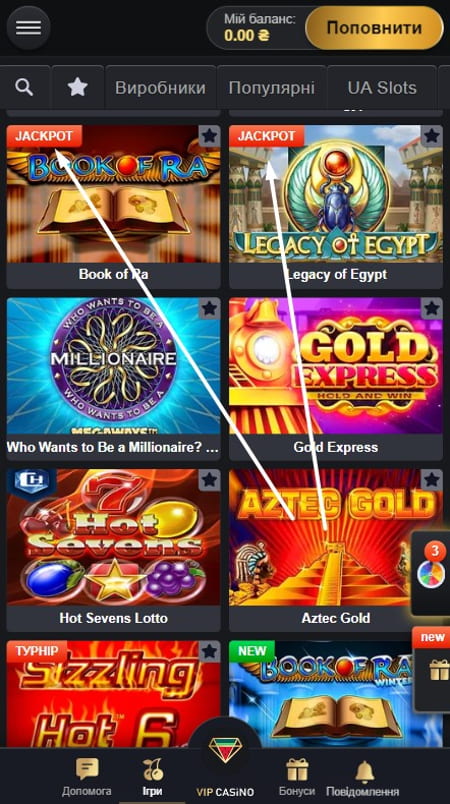Switch to the UA Slots tab
The width and height of the screenshot is (450, 804).
coord(382,88)
